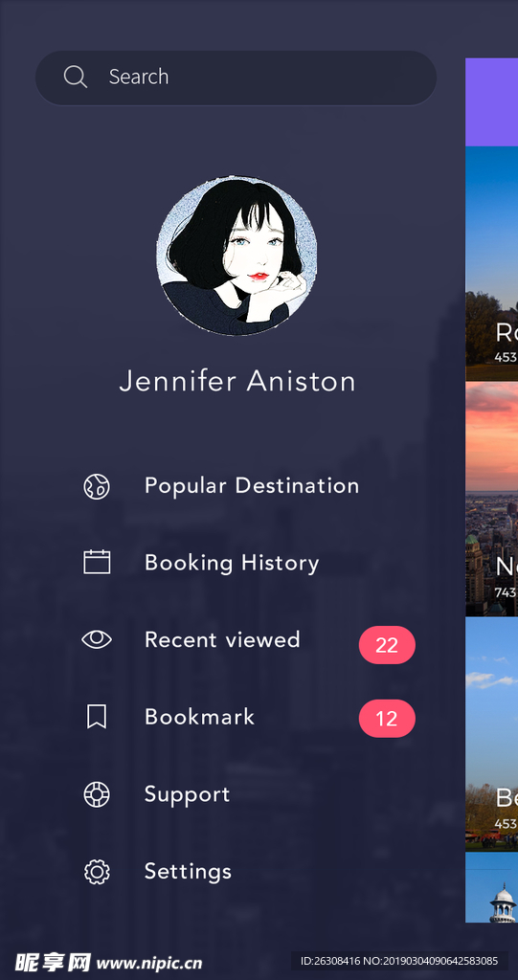Open the sunset city destination card
This screenshot has width=518, height=980.
pyautogui.click(x=492, y=500)
